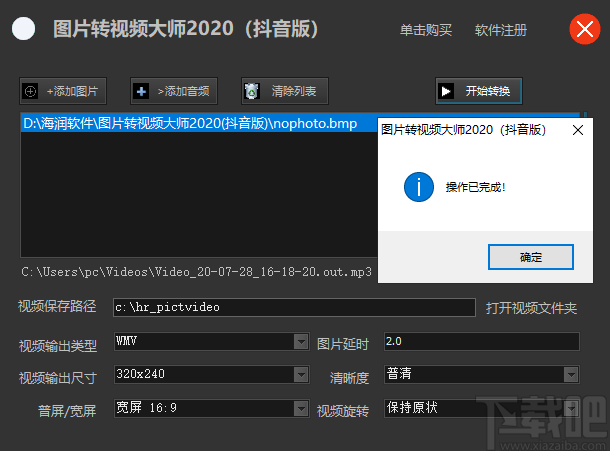Click the play icon on 开始转换
The width and height of the screenshot is (610, 451).
coord(446,91)
